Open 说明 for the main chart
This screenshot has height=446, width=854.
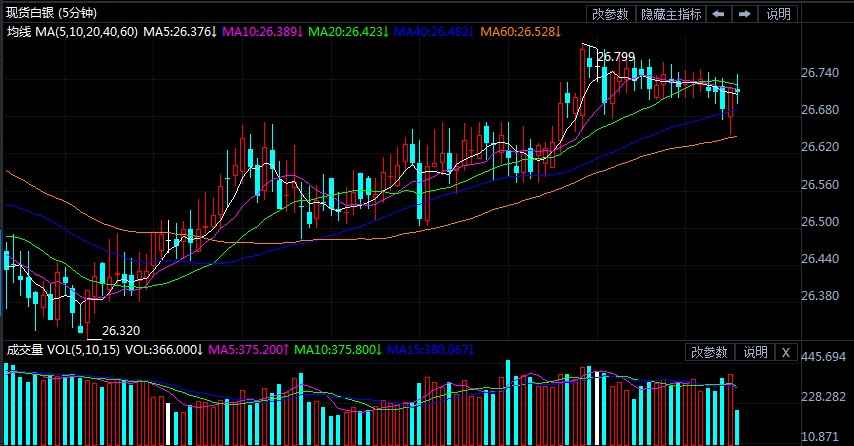point(778,14)
